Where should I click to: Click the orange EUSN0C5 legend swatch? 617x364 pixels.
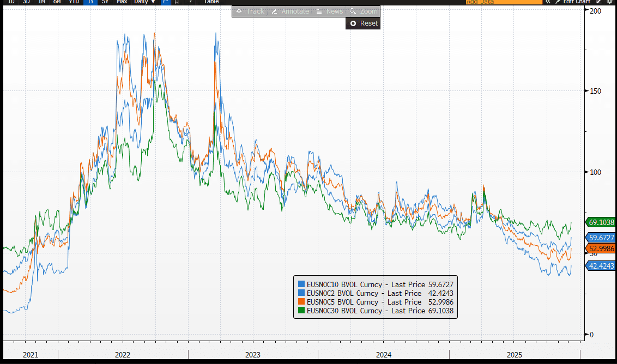point(301,302)
